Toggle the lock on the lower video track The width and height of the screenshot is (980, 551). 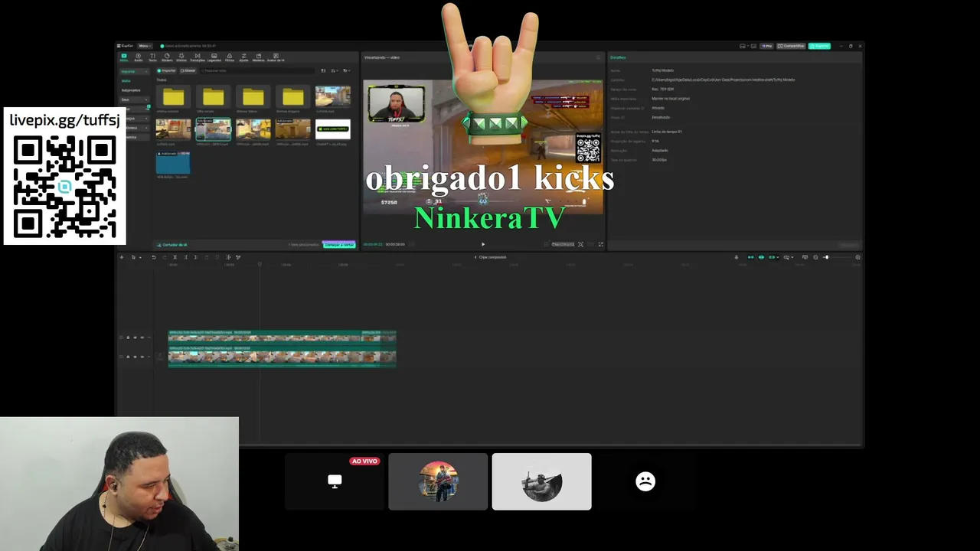[128, 357]
